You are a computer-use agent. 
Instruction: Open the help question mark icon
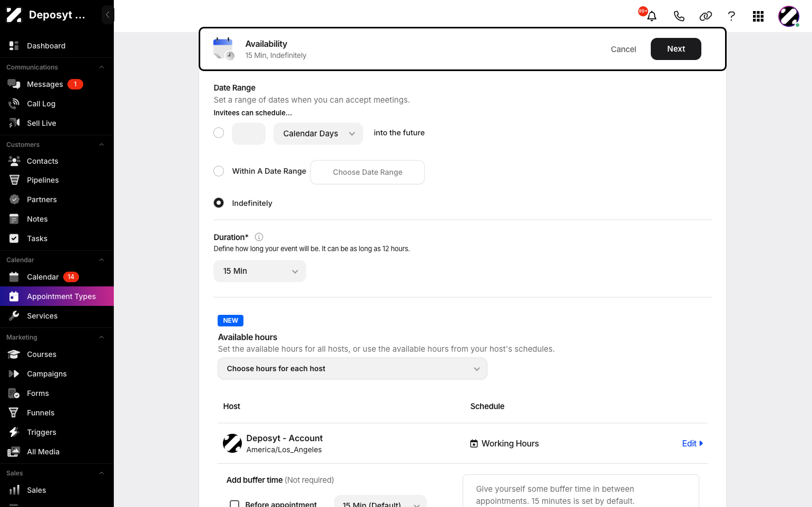point(731,16)
